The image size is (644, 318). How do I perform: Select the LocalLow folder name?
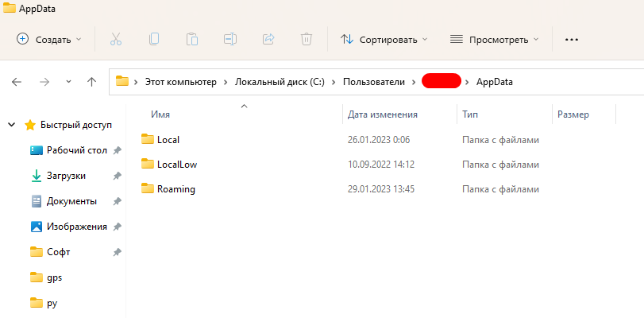pos(177,165)
